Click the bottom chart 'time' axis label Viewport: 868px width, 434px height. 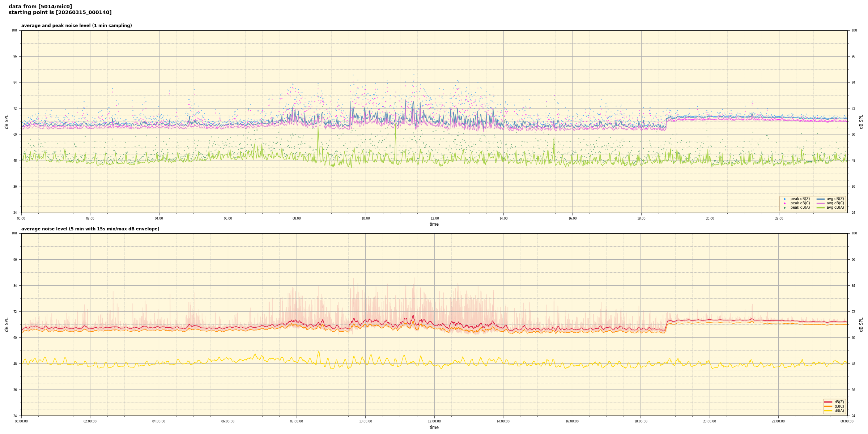[434, 427]
